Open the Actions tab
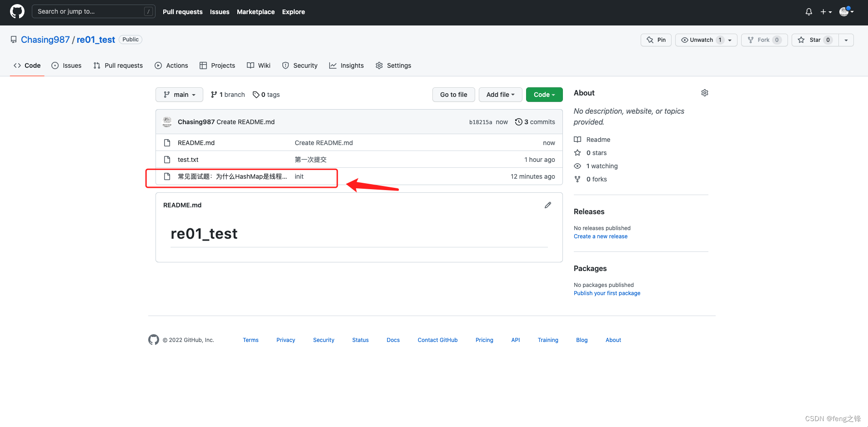The height and width of the screenshot is (427, 868). coord(171,65)
